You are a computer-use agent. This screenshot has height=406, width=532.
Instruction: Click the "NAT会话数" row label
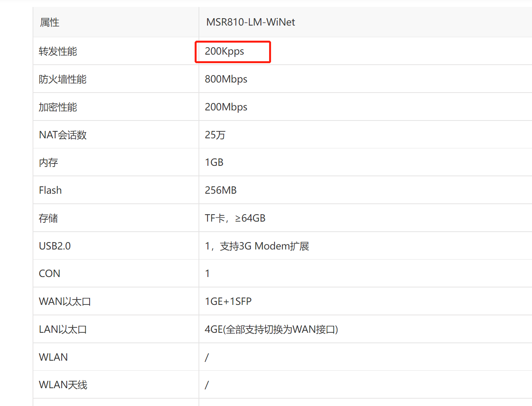click(63, 135)
